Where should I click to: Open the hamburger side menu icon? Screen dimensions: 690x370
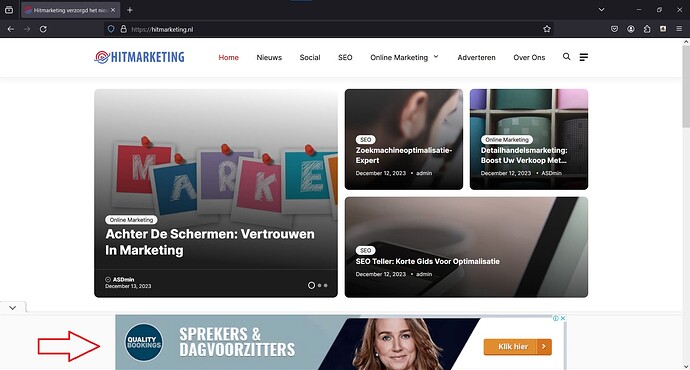point(584,57)
